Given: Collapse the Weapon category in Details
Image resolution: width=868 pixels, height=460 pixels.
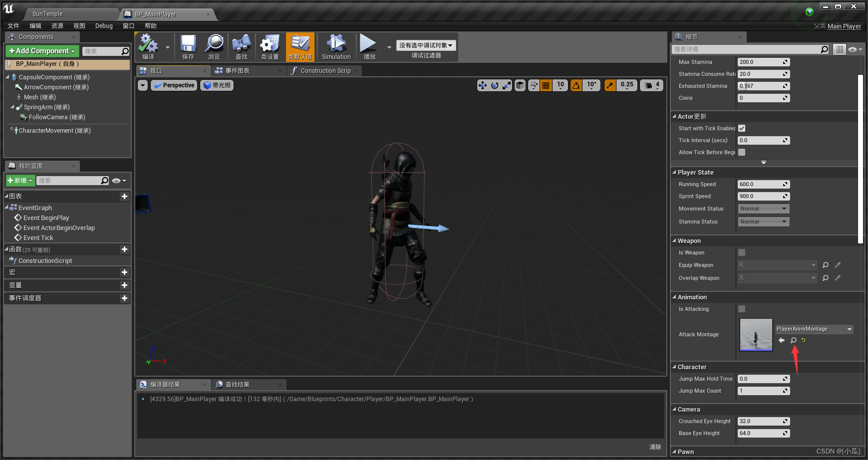Looking at the screenshot, I should (674, 240).
